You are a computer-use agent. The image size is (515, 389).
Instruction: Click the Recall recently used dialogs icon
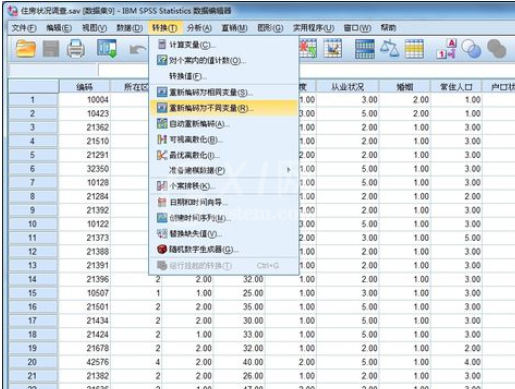point(107,49)
